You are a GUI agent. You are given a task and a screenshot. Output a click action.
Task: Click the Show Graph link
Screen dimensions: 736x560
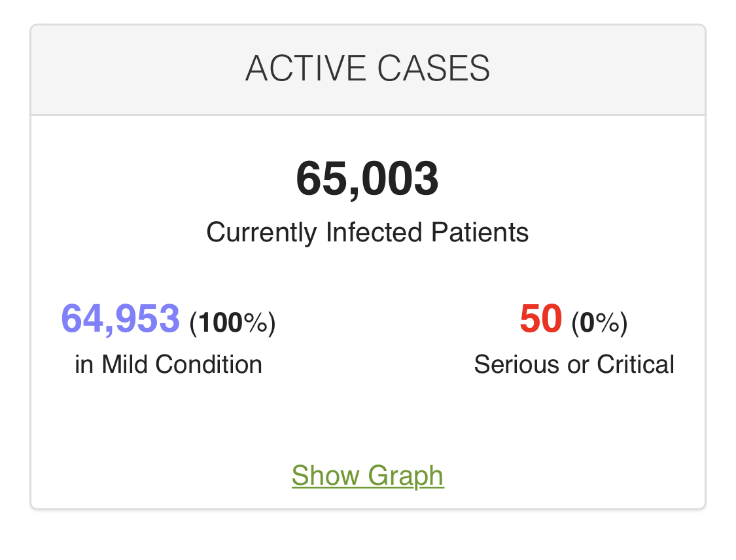(368, 476)
